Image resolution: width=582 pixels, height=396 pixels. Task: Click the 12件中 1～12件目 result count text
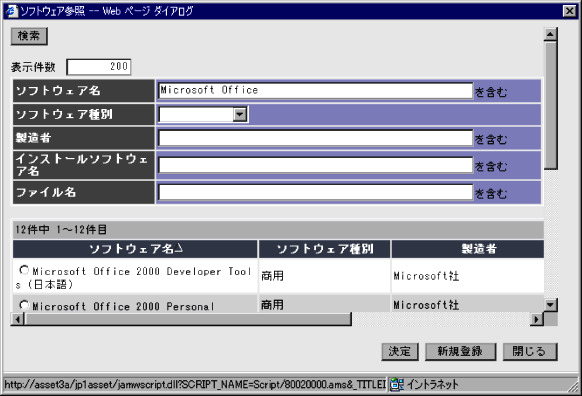tap(61, 230)
